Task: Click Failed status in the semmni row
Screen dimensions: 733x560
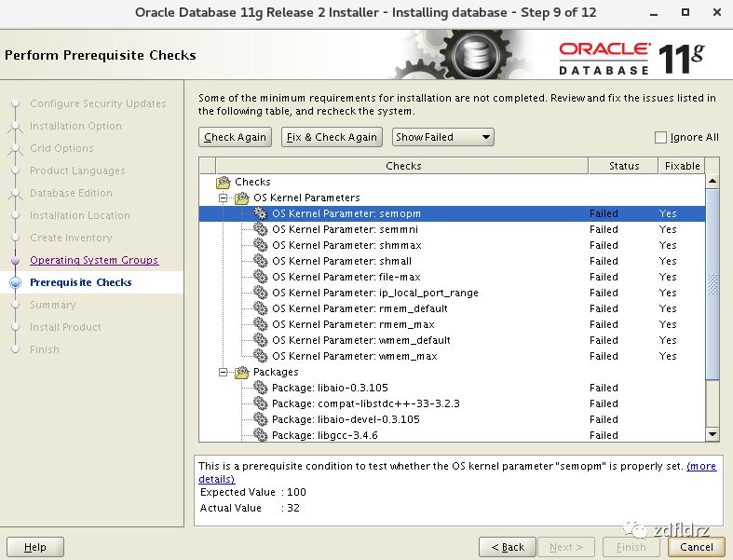Action: coord(604,229)
